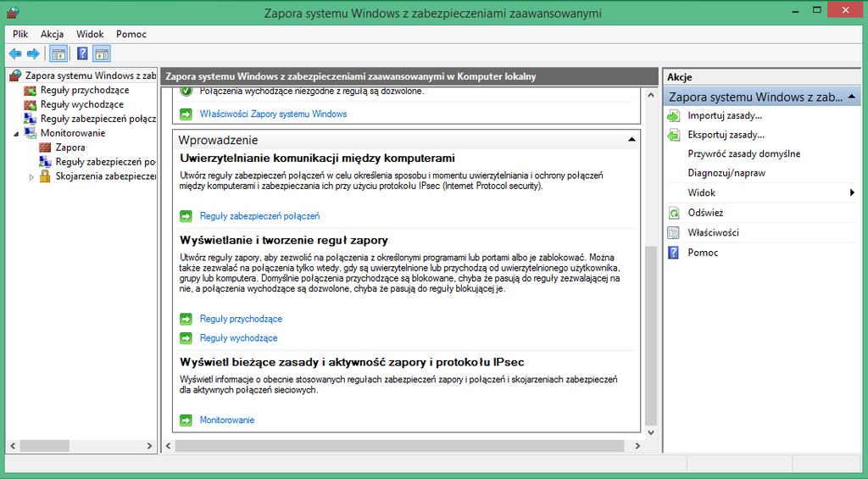Screen dimensions: 868x479
Task: Click the Uwierzytelnianie komunikacji między komputerami heading
Action: pos(317,159)
